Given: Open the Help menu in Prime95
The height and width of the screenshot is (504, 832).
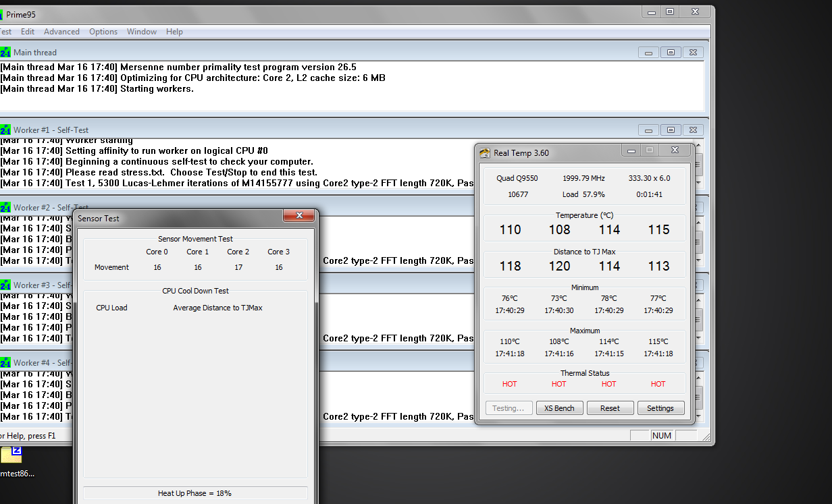Looking at the screenshot, I should pyautogui.click(x=174, y=32).
